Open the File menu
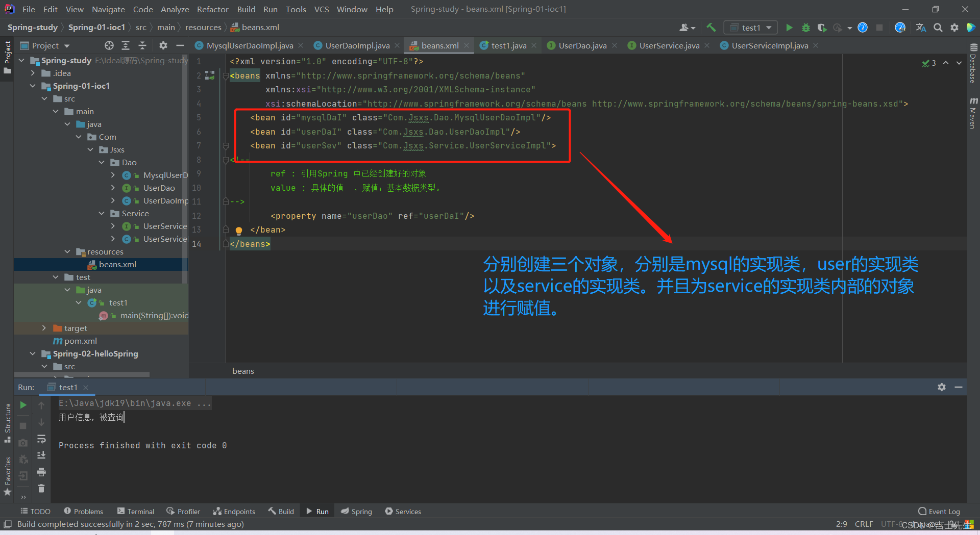 click(x=29, y=9)
